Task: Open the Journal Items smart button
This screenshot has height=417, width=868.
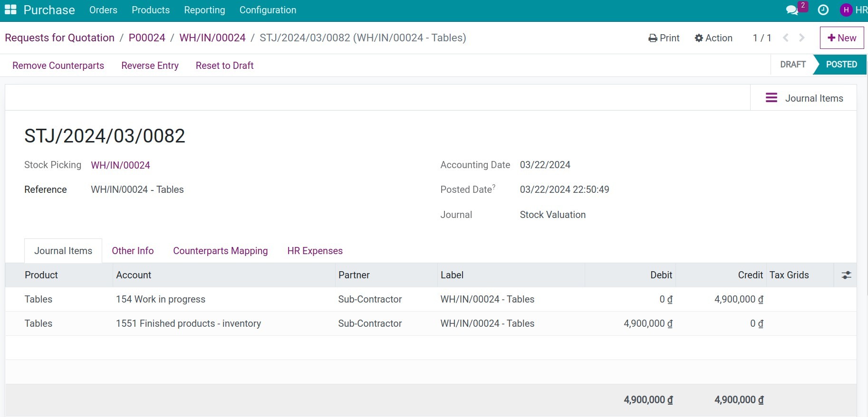Action: pyautogui.click(x=804, y=98)
